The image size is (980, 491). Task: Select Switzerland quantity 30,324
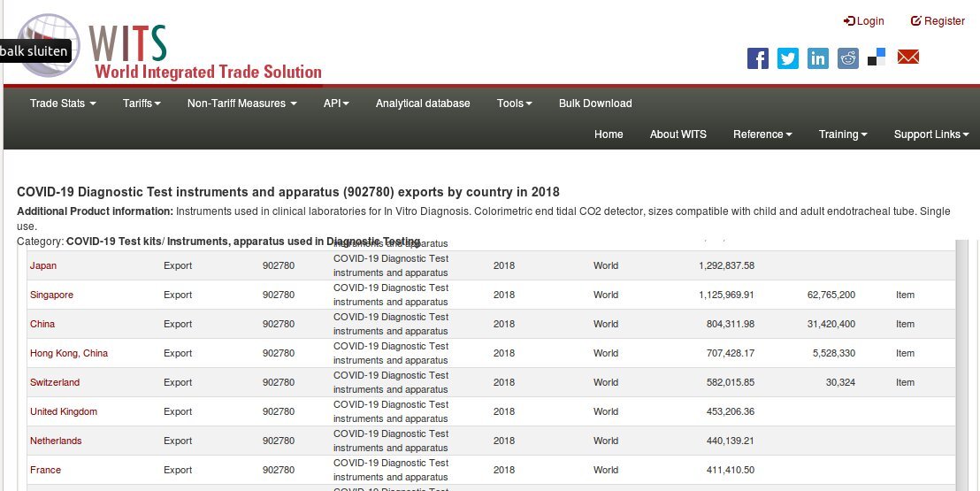click(840, 382)
